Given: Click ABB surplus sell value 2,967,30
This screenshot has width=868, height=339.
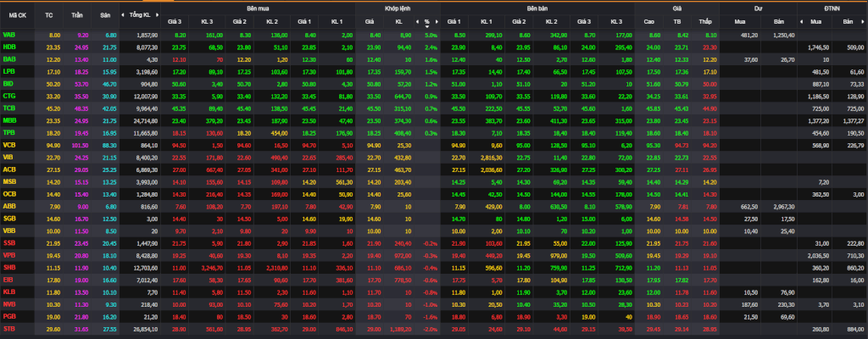Looking at the screenshot, I should pos(782,206).
